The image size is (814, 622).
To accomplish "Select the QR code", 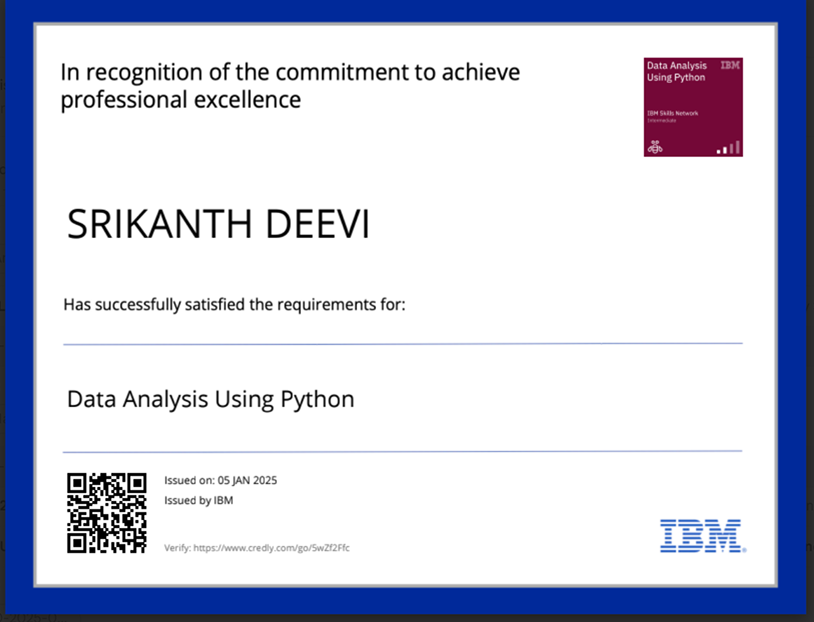I will [x=106, y=513].
